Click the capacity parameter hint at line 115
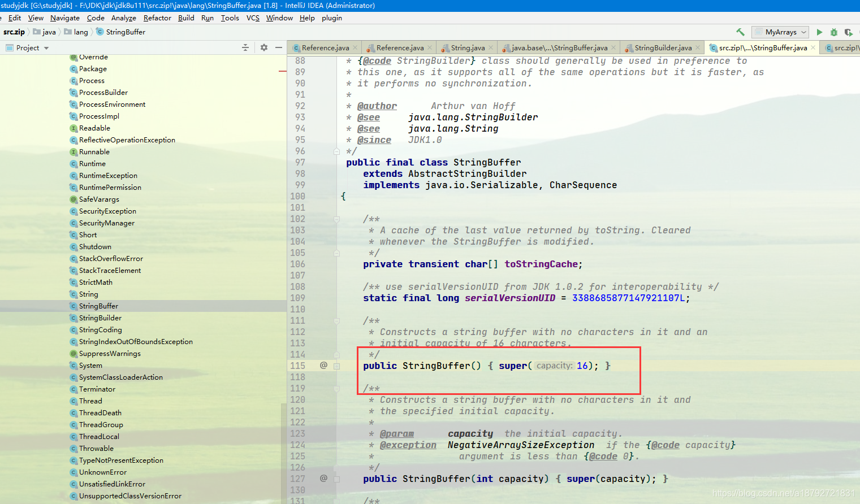This screenshot has width=860, height=504. click(555, 366)
